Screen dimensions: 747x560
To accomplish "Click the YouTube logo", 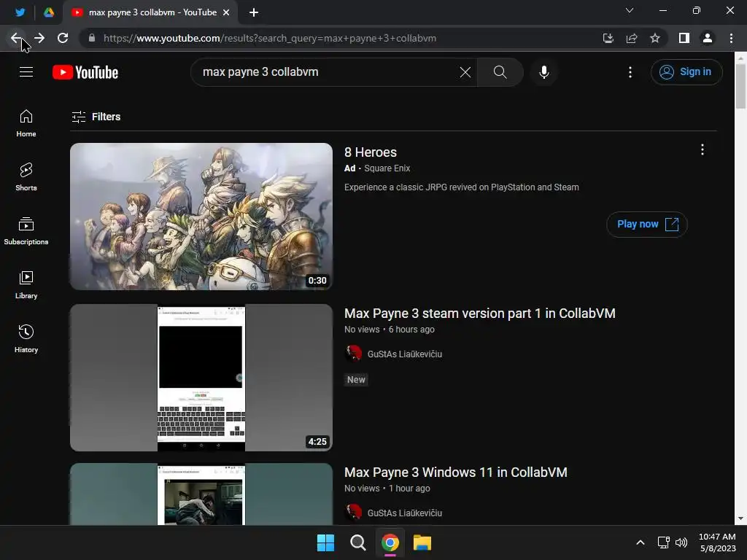I will (x=85, y=72).
